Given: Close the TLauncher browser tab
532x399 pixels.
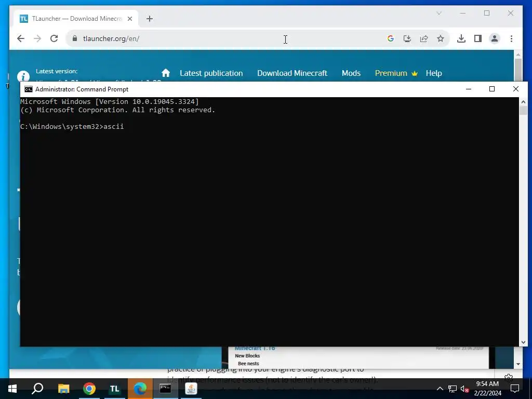Looking at the screenshot, I should click(x=129, y=19).
